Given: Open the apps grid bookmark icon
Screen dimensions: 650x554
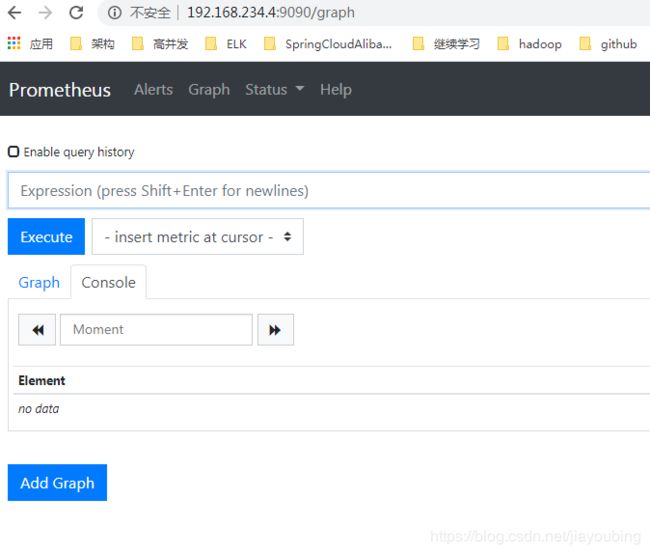Looking at the screenshot, I should (x=14, y=44).
